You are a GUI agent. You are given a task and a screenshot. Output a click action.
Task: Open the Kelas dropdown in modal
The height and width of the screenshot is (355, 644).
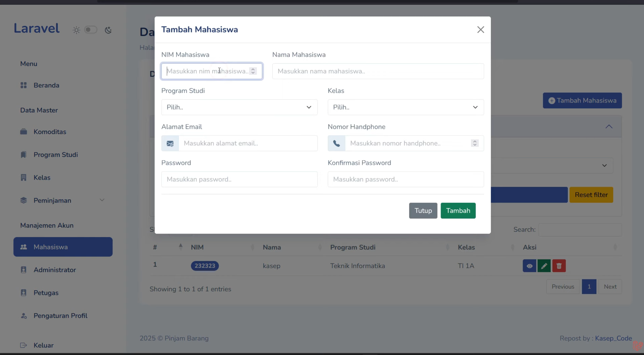(406, 107)
